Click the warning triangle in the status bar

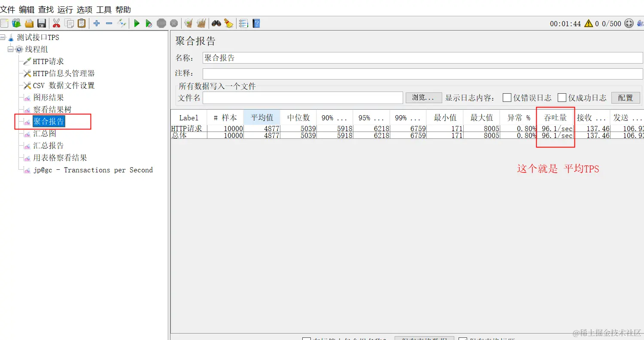[589, 24]
